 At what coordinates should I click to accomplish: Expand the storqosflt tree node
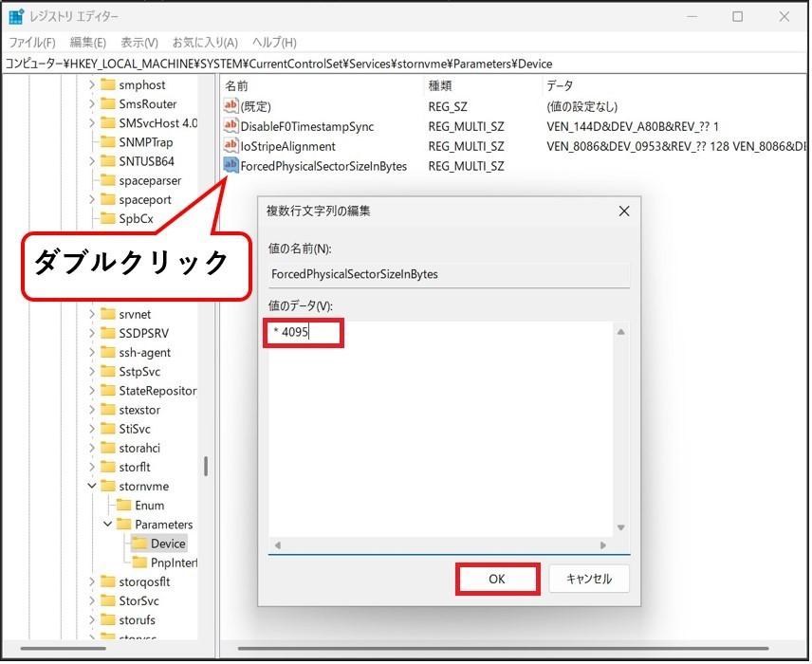92,581
